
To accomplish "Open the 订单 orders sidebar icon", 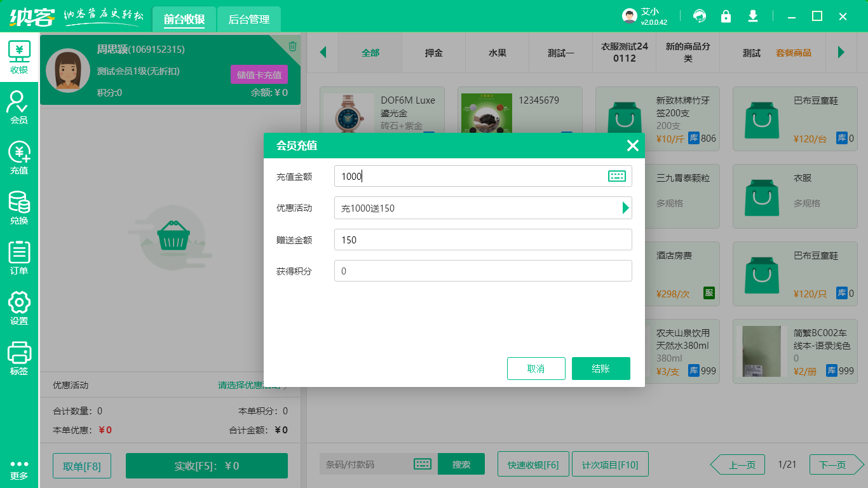I will [19, 258].
